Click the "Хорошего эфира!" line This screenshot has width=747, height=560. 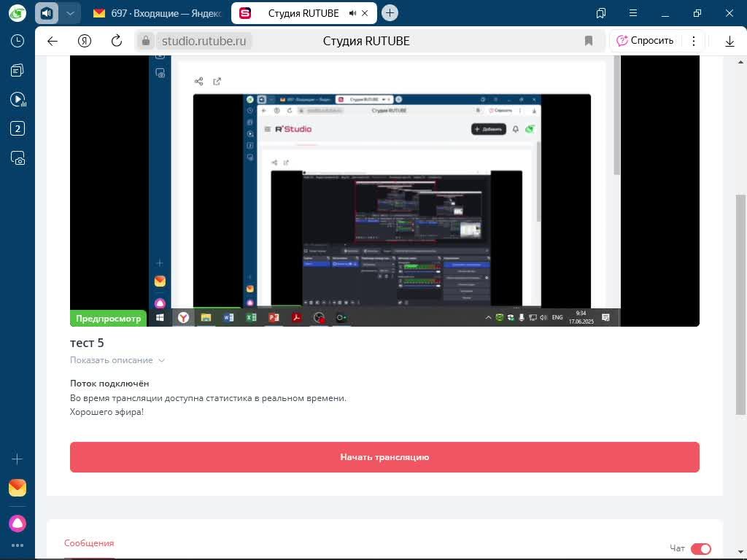(107, 412)
